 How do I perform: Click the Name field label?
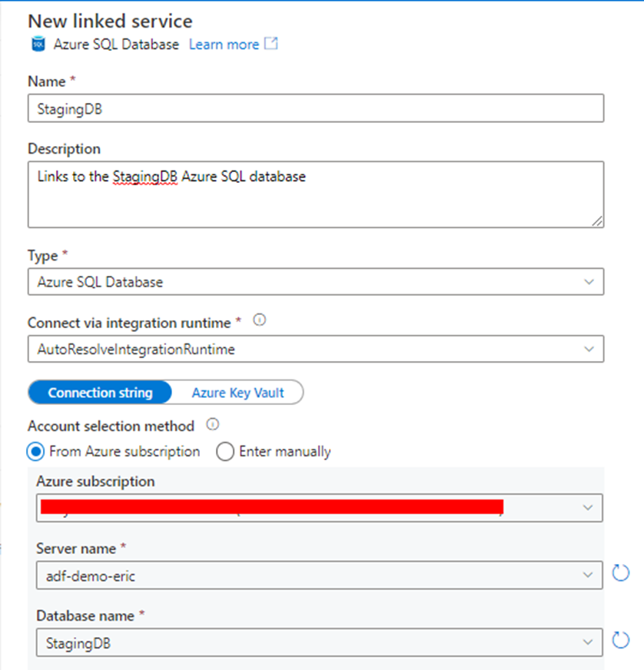coord(47,81)
